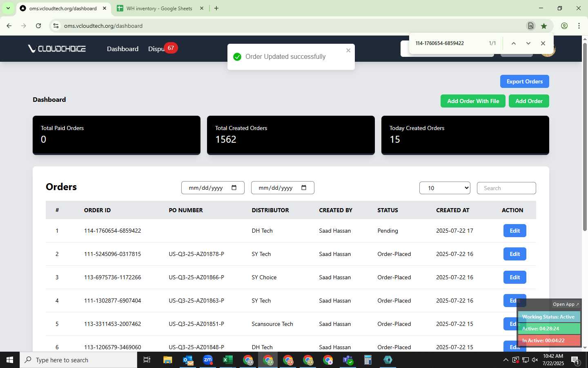Screen dimensions: 588x368
Task: Open the first date picker calendar icon
Action: click(x=234, y=188)
